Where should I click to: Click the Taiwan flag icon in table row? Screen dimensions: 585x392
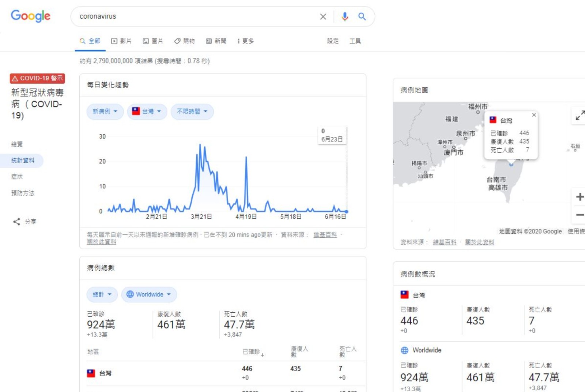click(91, 373)
